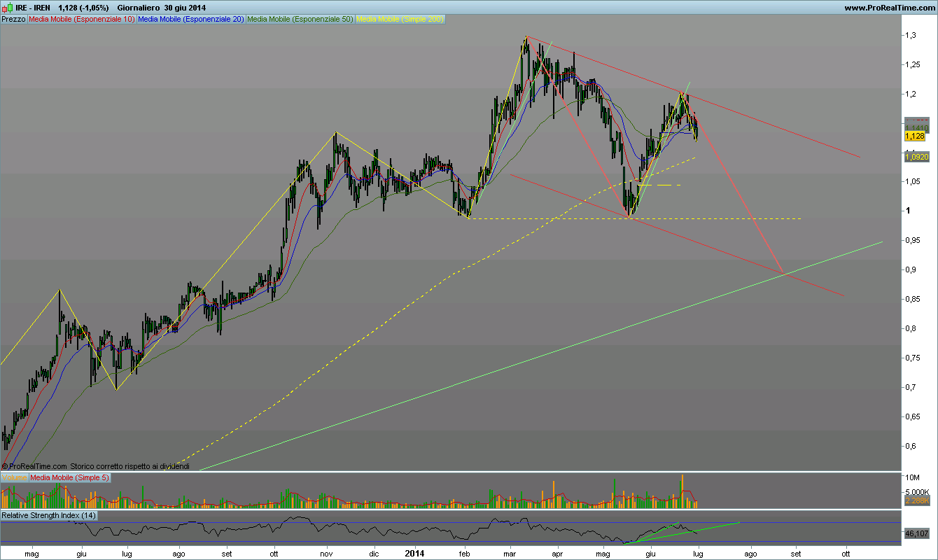Click the 1,0920 price tag on axis
The height and width of the screenshot is (560, 938).
tap(916, 157)
